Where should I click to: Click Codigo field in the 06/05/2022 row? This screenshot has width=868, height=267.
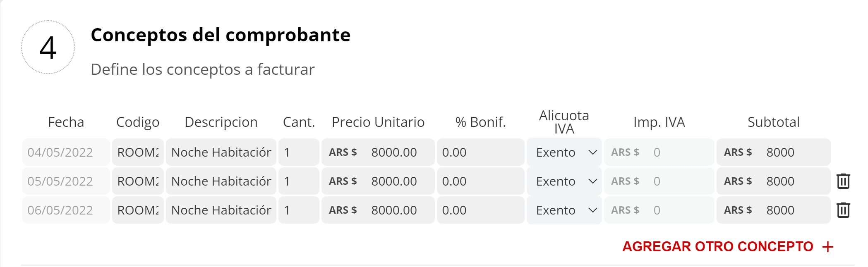tap(138, 210)
